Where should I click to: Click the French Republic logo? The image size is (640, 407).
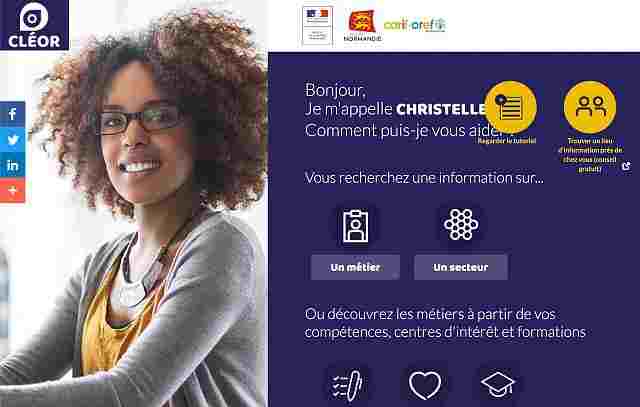coord(318,25)
